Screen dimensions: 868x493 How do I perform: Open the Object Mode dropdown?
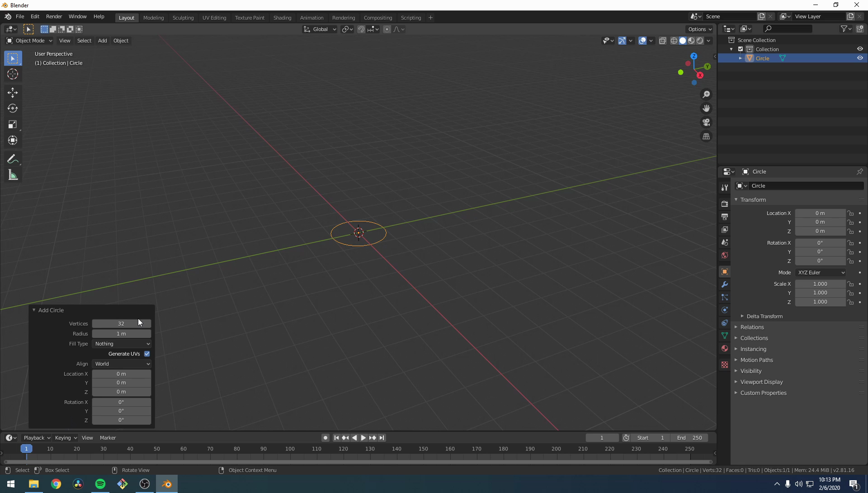coord(29,41)
